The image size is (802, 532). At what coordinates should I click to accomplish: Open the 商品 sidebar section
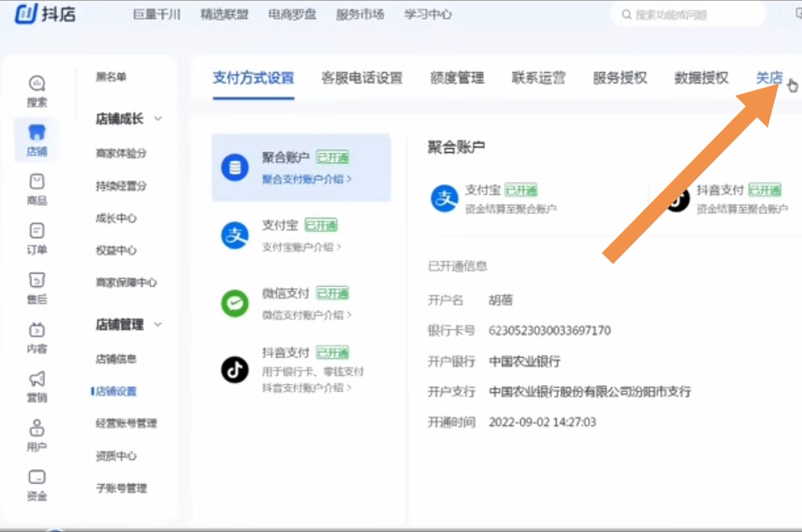(x=37, y=189)
